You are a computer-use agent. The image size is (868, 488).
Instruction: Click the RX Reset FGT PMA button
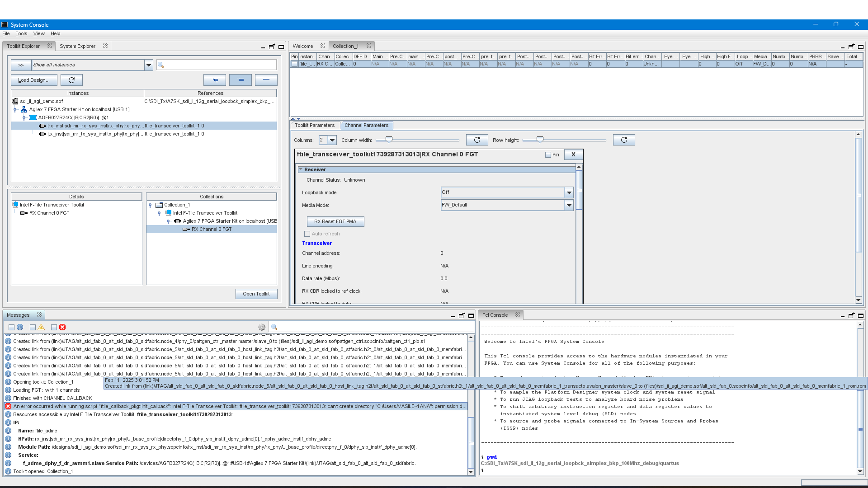click(335, 221)
